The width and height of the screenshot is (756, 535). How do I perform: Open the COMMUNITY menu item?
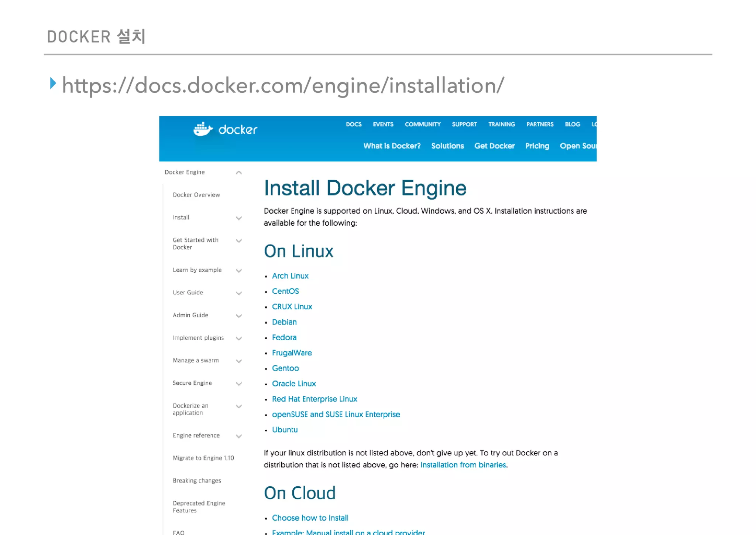click(x=423, y=125)
